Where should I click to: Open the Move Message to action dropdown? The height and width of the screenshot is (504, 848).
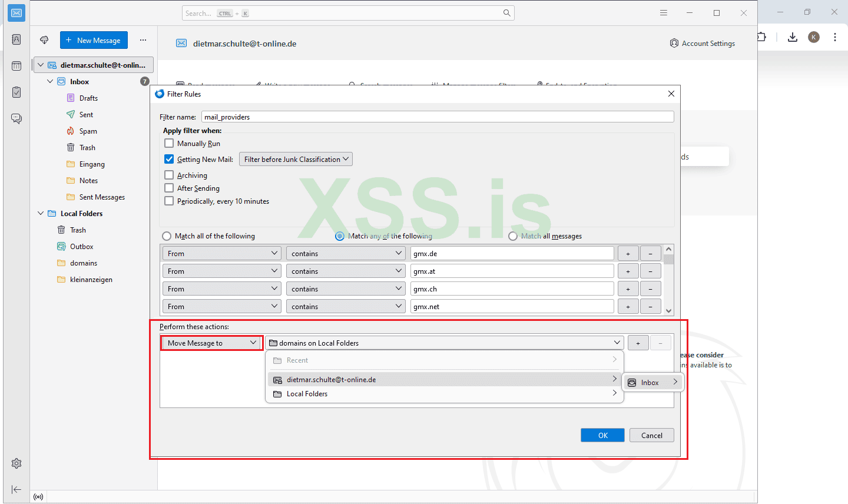point(212,343)
